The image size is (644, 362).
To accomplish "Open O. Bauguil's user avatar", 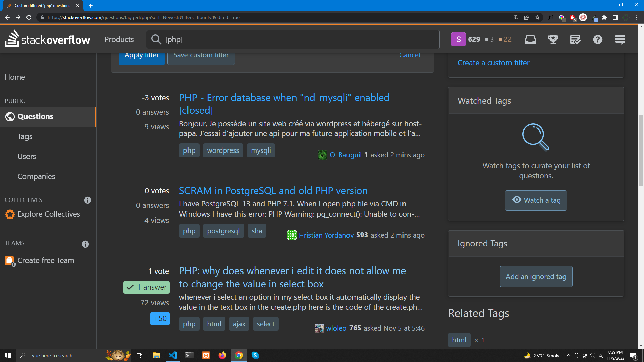I will point(322,155).
